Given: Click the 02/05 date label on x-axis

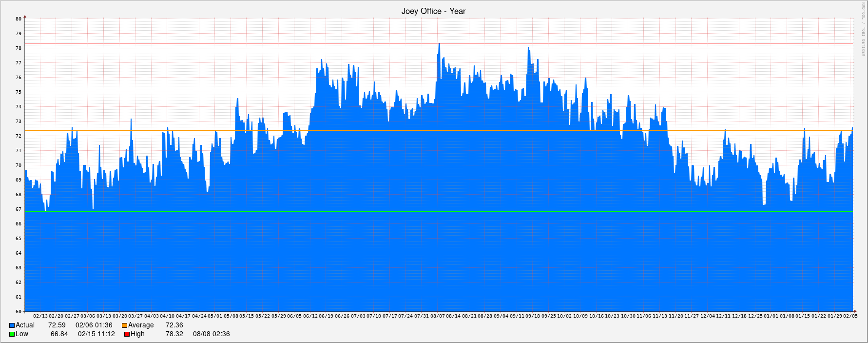Looking at the screenshot, I should 850,316.
